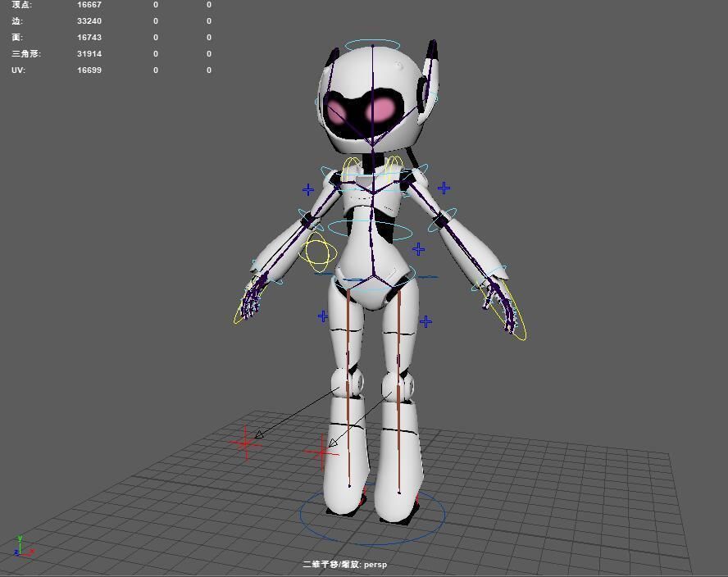This screenshot has height=577, width=728.
Task: Select the cyan waist circle control
Action: (370, 230)
